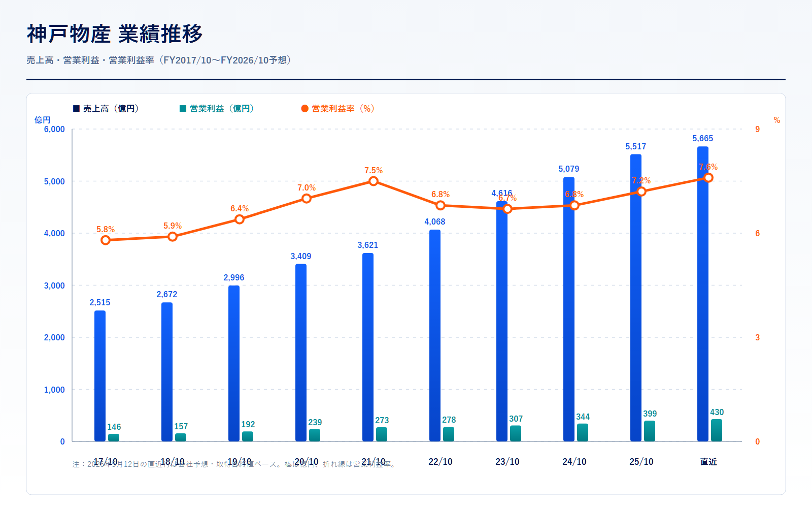Click the 6.8% marker at 22/10
This screenshot has width=812, height=508.
coord(441,206)
